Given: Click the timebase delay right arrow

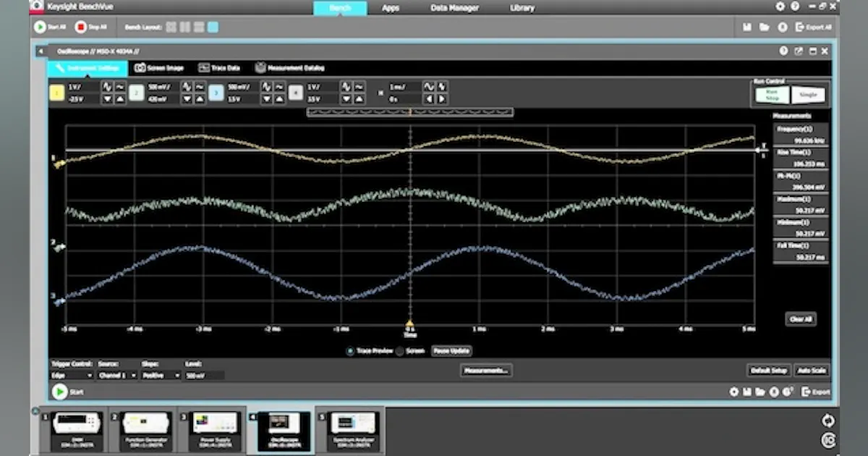Looking at the screenshot, I should click(x=442, y=99).
